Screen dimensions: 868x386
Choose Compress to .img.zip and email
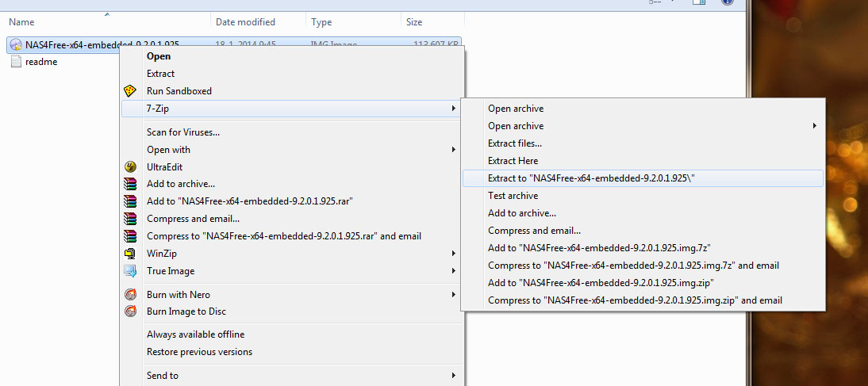coord(635,300)
